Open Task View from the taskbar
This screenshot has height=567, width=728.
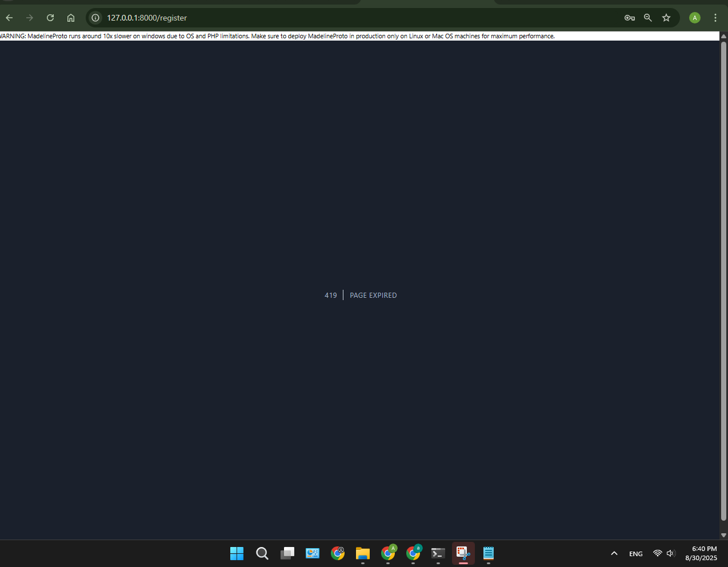pos(287,553)
